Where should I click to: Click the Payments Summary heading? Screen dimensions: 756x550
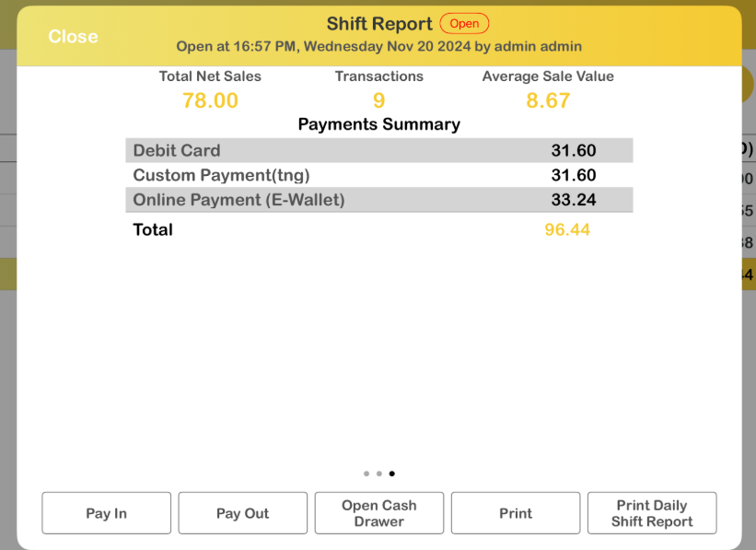(378, 124)
